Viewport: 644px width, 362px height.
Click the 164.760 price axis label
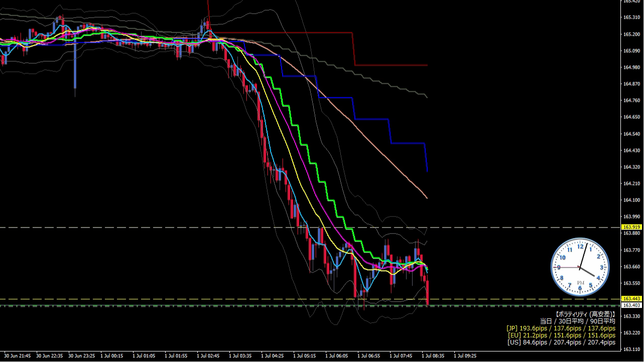[631, 100]
